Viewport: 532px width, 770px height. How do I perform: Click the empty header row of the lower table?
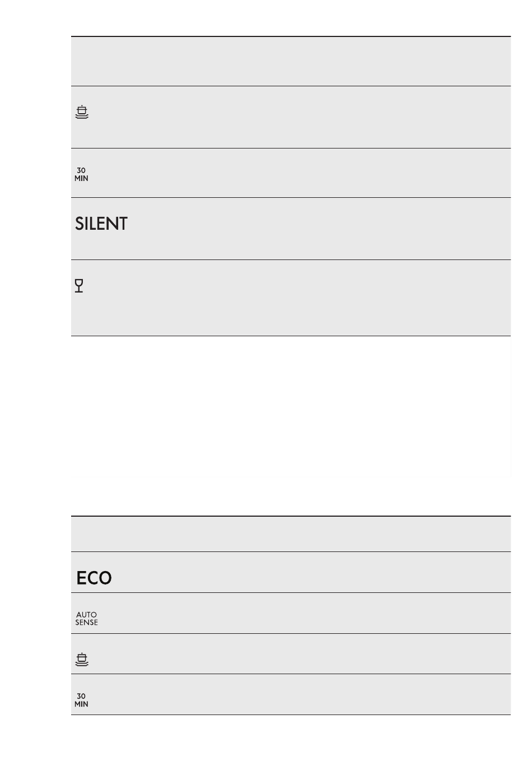pos(291,534)
